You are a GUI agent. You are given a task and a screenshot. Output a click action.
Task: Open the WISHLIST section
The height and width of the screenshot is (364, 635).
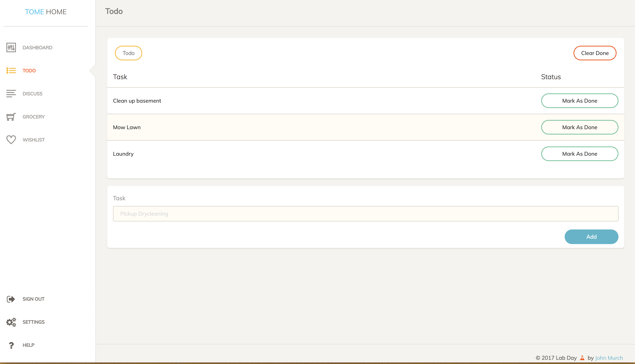(33, 140)
